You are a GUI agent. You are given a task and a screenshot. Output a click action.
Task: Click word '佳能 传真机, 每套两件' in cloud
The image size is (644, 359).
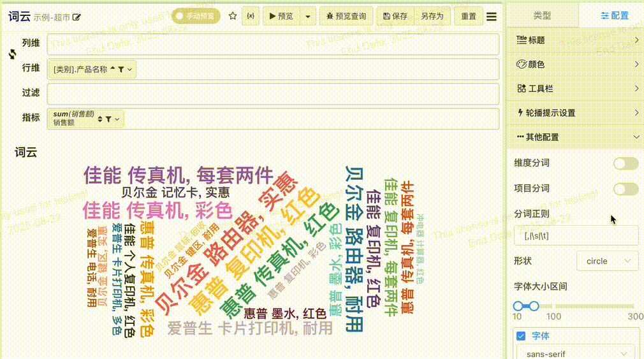(x=179, y=175)
